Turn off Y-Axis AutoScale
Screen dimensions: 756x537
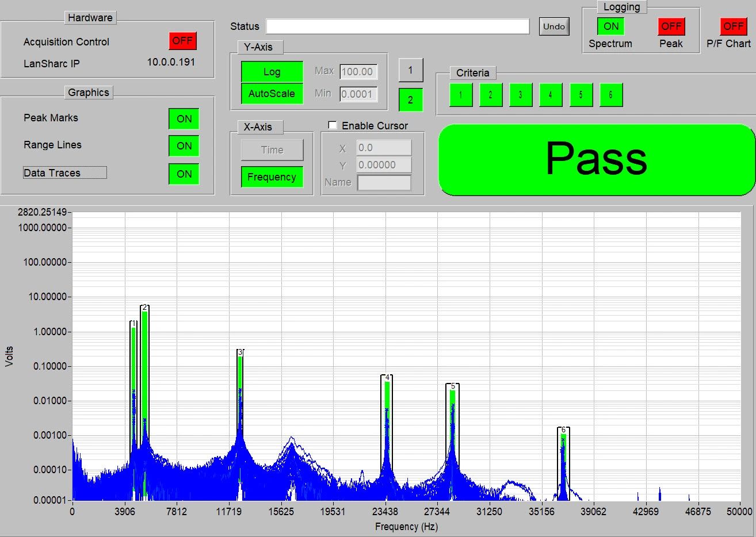point(271,93)
